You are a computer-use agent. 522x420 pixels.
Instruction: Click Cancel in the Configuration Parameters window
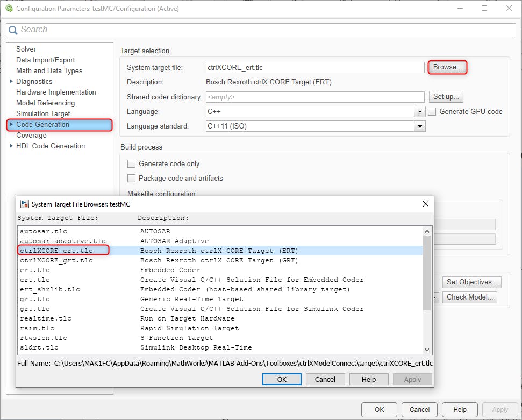tap(419, 410)
